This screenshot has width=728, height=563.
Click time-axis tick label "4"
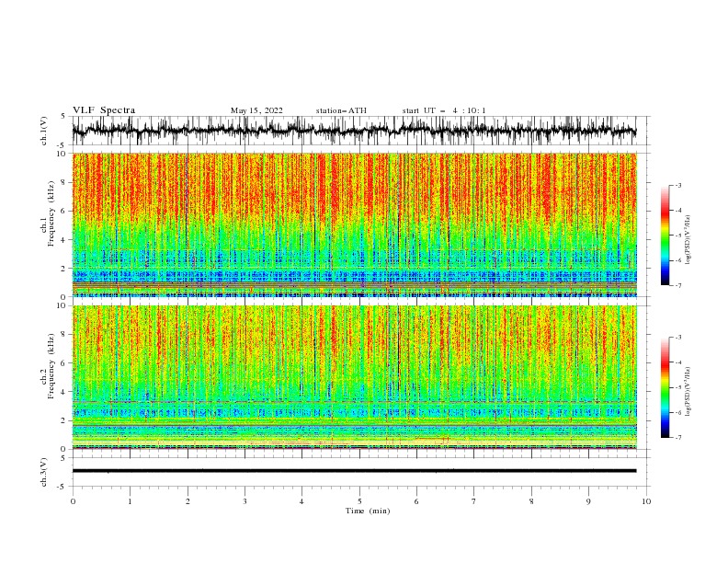302,501
